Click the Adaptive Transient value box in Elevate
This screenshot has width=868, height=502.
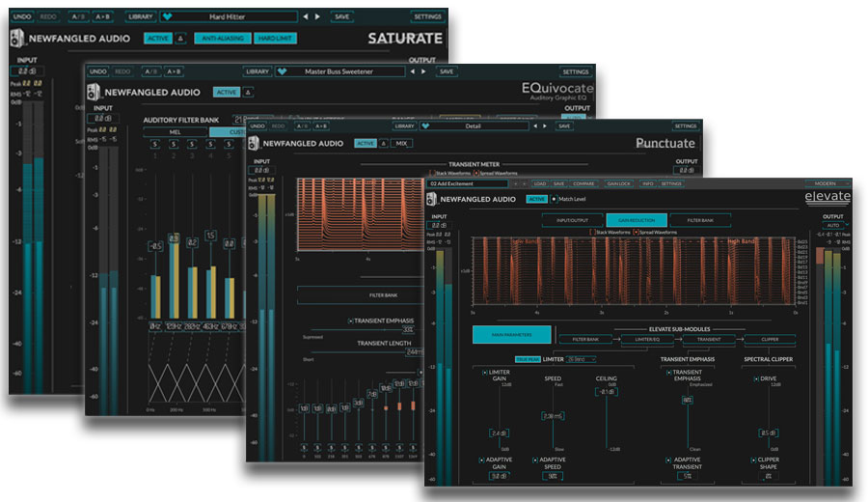[687, 476]
